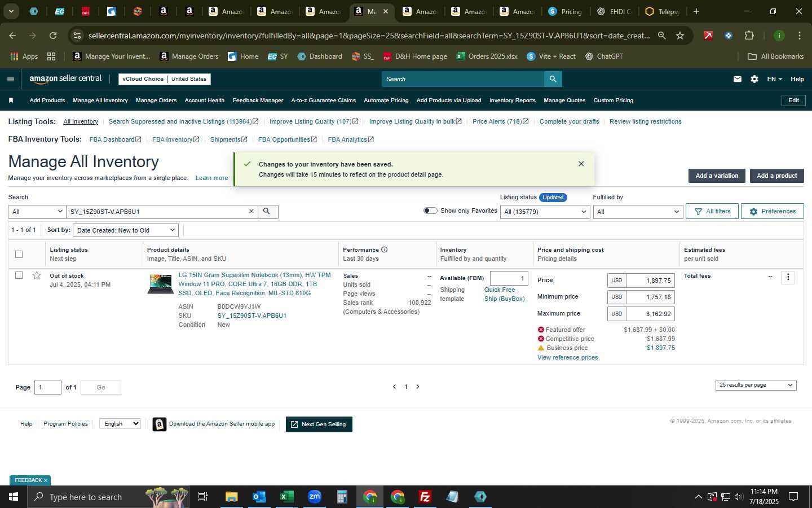812x508 pixels.
Task: Click the page number input field
Action: [48, 387]
